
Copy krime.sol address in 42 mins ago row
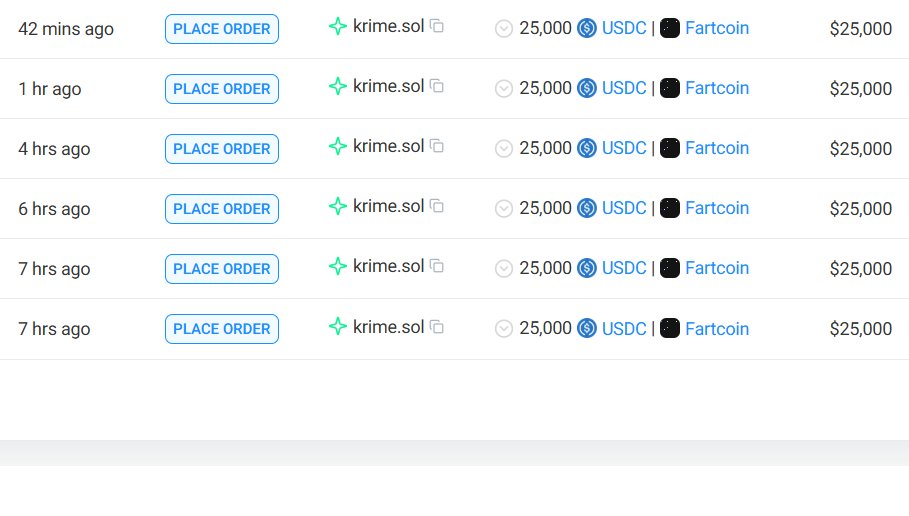point(437,26)
